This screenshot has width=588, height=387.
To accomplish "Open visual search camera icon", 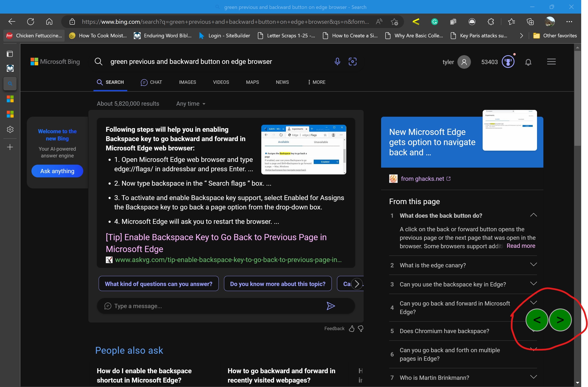I will pyautogui.click(x=353, y=62).
